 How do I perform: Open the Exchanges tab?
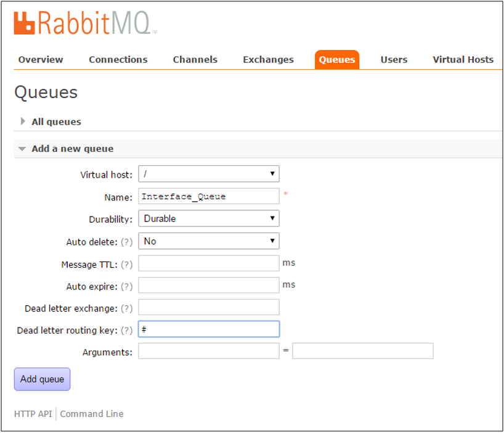pos(269,59)
